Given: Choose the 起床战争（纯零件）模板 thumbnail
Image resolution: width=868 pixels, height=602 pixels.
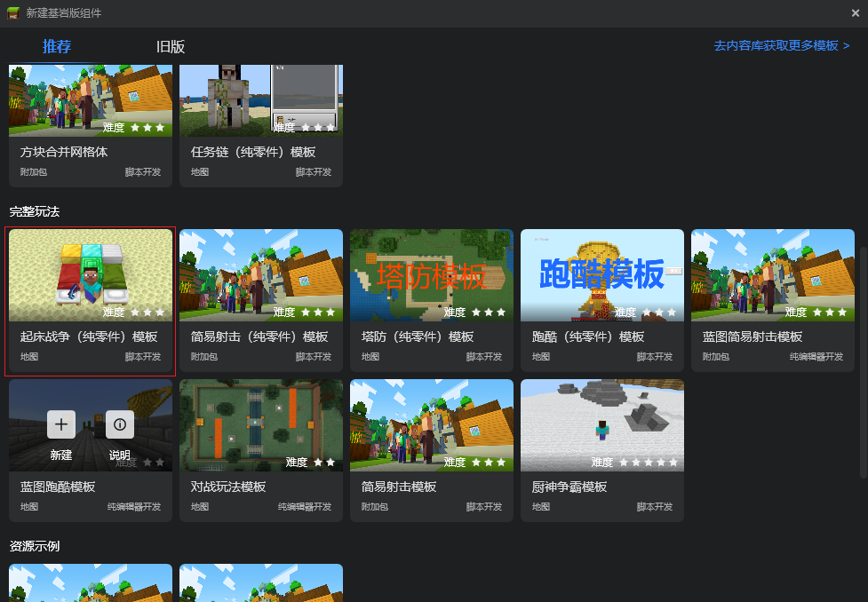Looking at the screenshot, I should tap(91, 275).
